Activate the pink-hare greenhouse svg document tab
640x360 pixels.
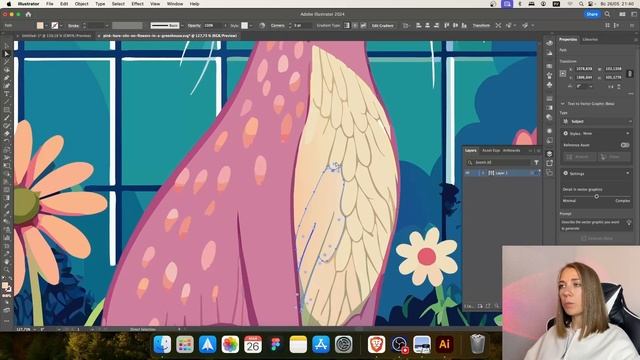tap(170, 36)
